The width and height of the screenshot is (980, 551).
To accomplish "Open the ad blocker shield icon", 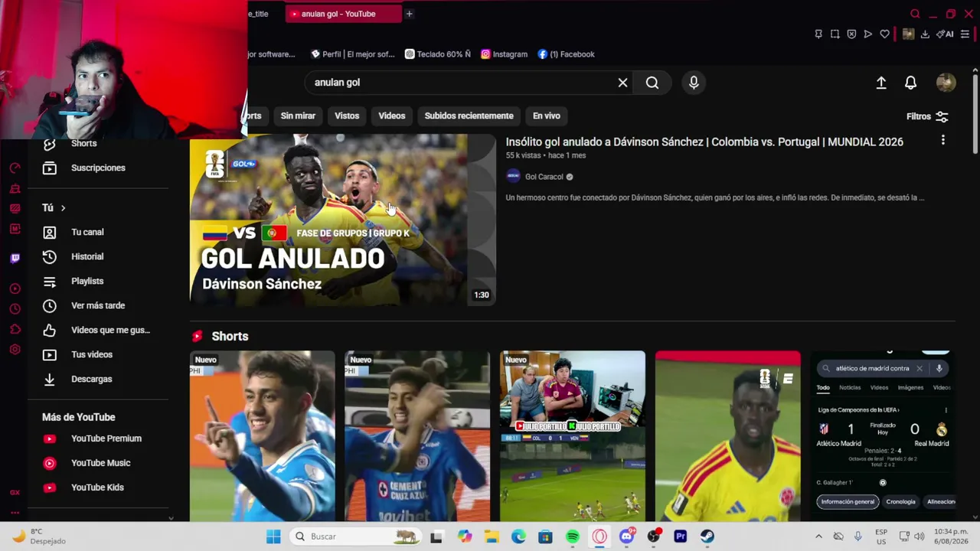I will pyautogui.click(x=851, y=34).
